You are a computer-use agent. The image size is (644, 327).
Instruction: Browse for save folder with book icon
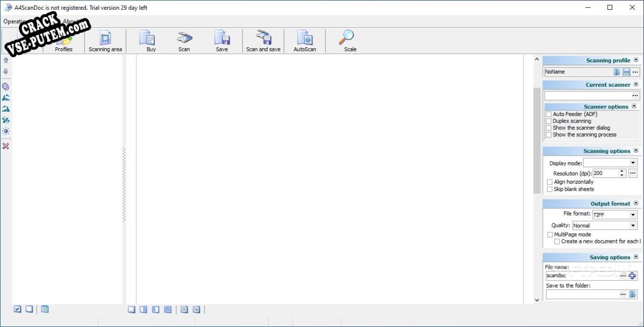click(x=633, y=294)
